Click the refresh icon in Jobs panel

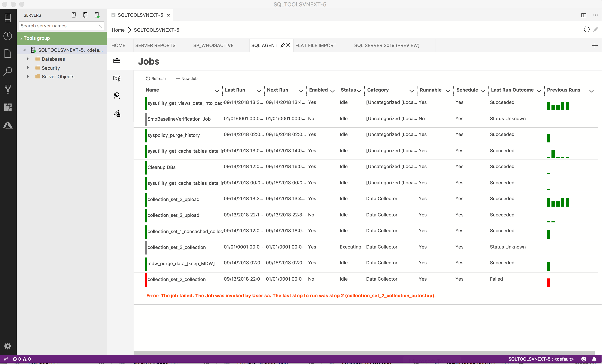pyautogui.click(x=148, y=79)
